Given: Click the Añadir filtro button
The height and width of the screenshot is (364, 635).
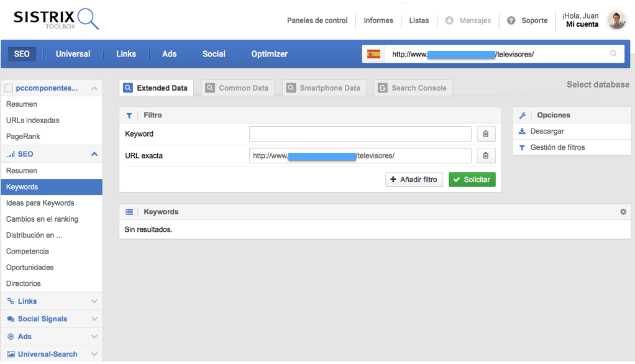Looking at the screenshot, I should (x=414, y=180).
